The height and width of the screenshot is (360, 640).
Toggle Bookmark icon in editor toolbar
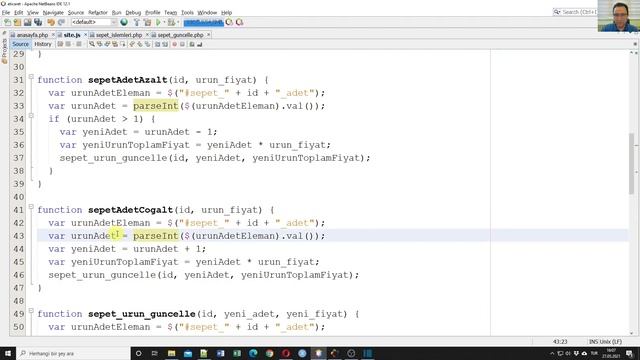click(x=147, y=44)
